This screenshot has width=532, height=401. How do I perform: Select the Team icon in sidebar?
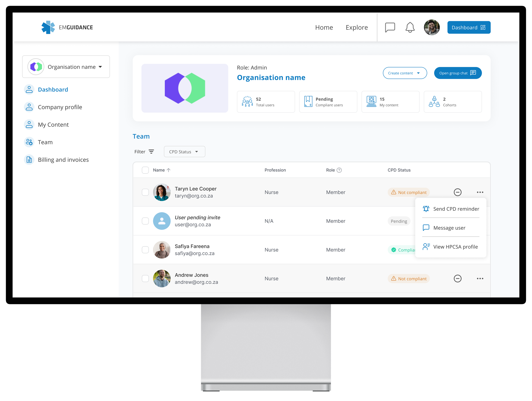coord(29,142)
